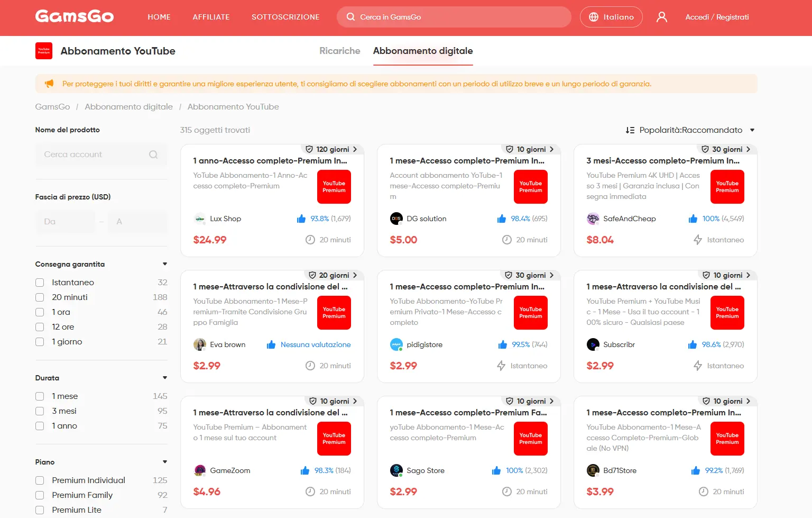Click the Abbonamento YouTube red logo icon
812x518 pixels.
[x=44, y=51]
